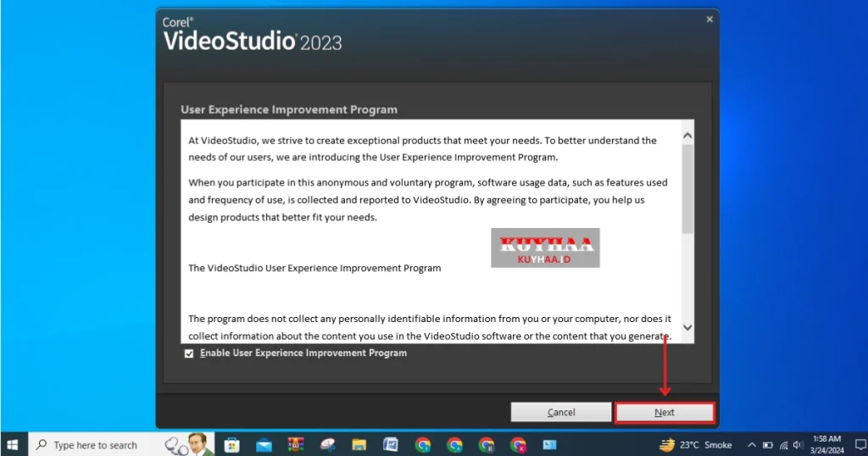Click the Cancel button
868x456 pixels.
pyautogui.click(x=561, y=412)
